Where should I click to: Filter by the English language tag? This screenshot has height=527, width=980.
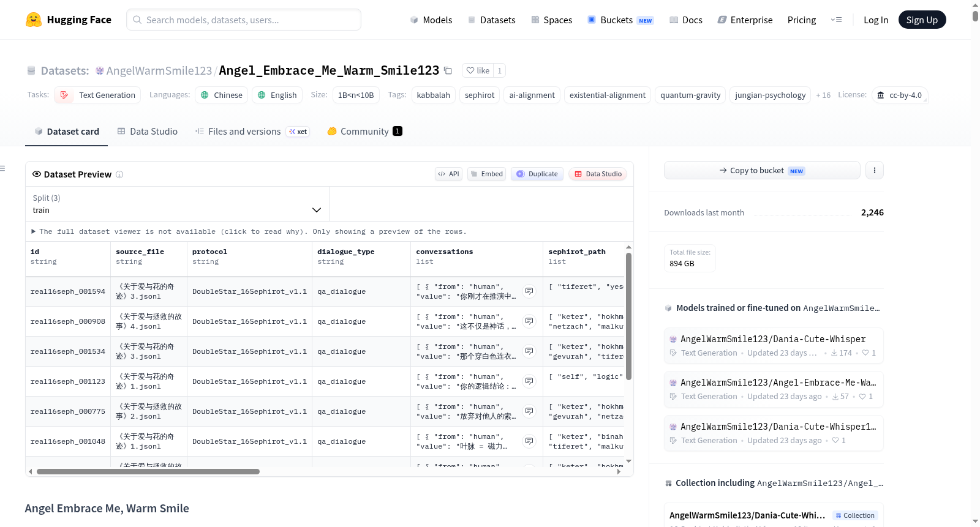[x=277, y=95]
